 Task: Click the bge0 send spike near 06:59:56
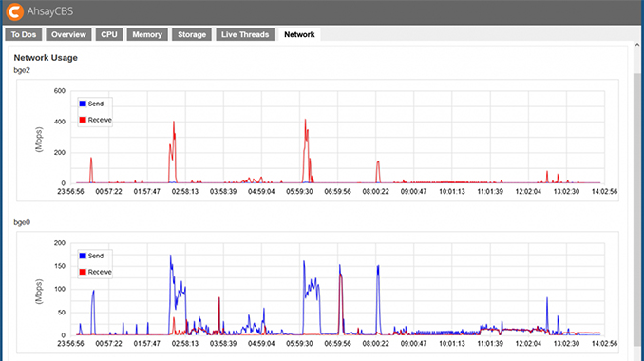point(340,266)
